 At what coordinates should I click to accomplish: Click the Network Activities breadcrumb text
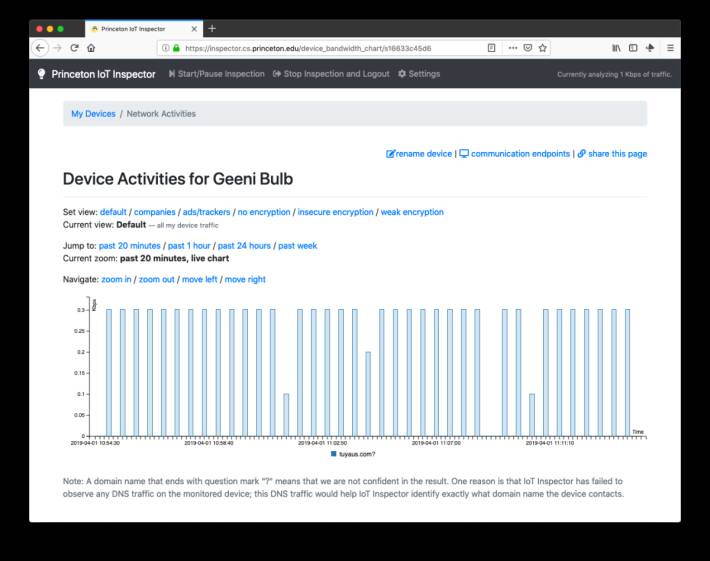tap(161, 114)
